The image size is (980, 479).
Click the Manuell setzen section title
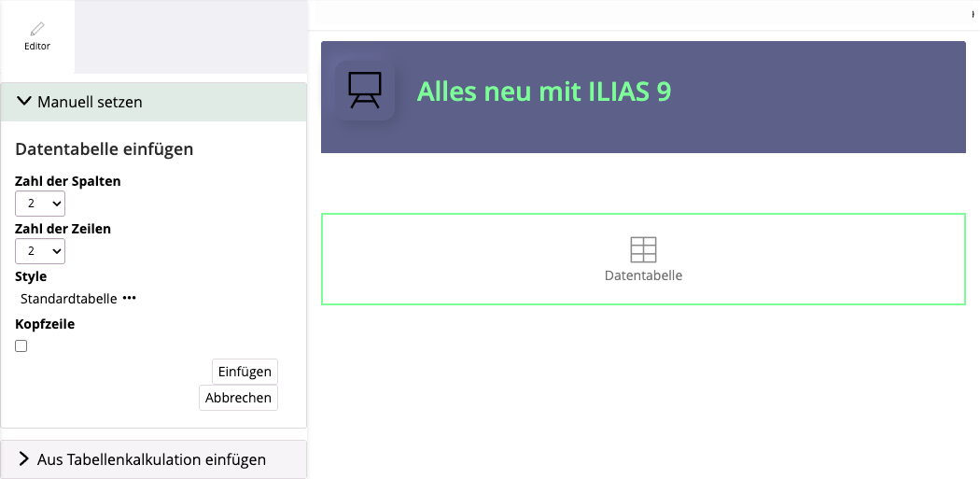click(x=90, y=102)
